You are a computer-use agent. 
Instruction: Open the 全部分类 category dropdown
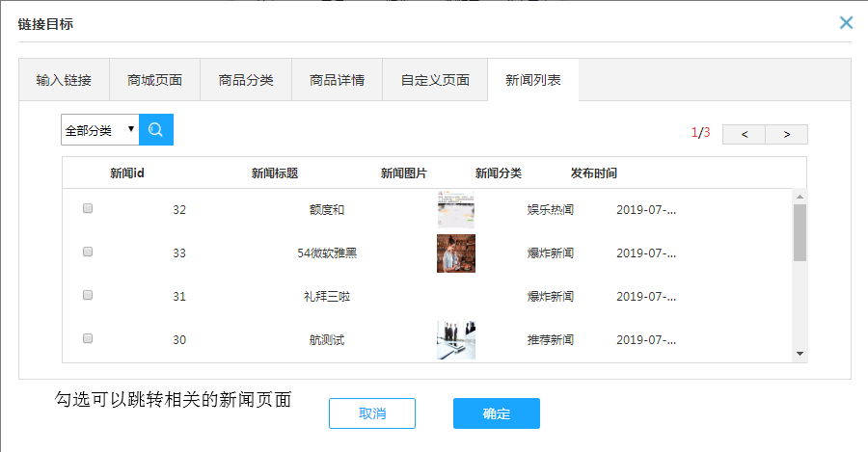point(99,129)
